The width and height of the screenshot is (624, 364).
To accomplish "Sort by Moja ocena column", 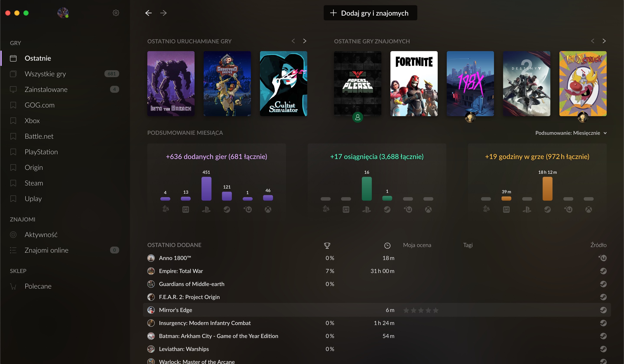I will tap(417, 245).
